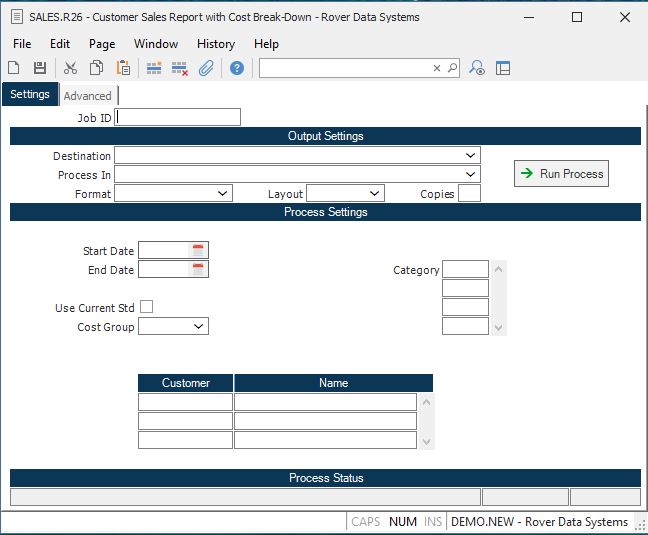Click the Save disk icon
This screenshot has height=535, width=648.
[40, 68]
